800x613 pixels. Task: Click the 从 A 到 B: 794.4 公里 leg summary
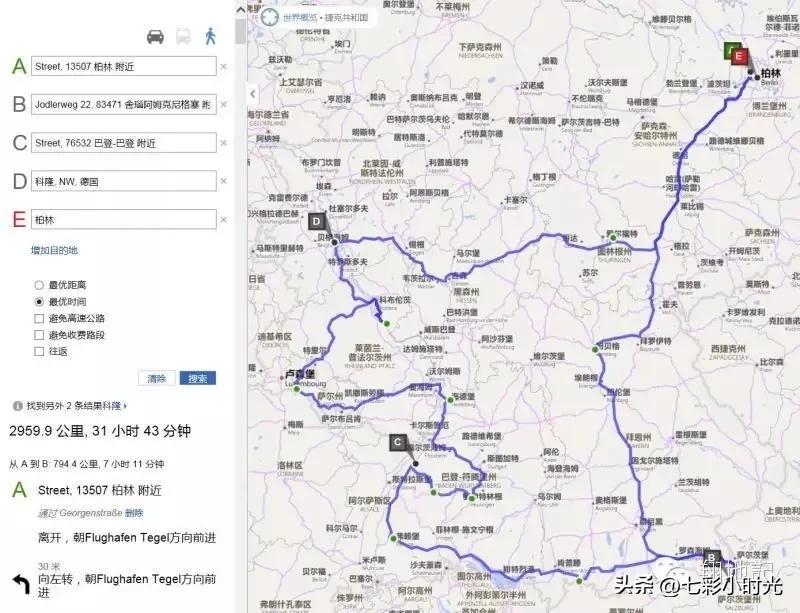(x=87, y=464)
